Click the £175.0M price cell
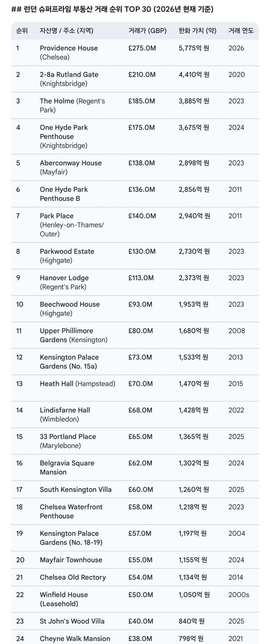 [x=141, y=128]
